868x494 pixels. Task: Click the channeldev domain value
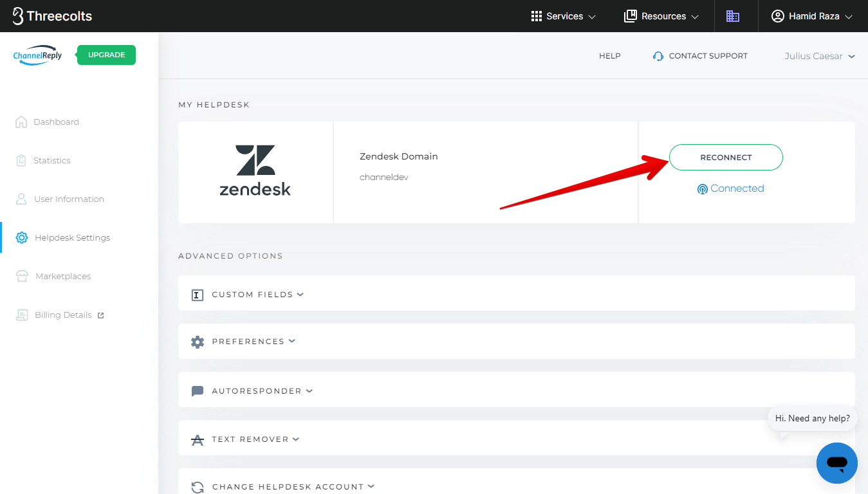click(384, 177)
